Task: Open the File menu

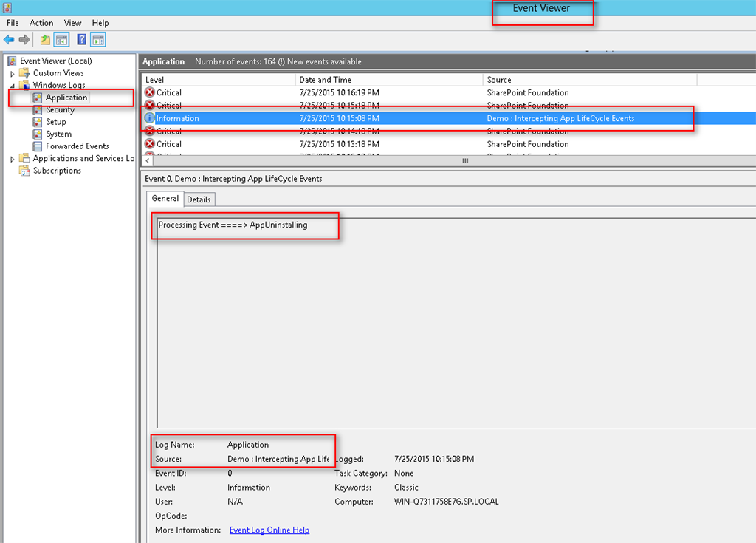Action: coord(13,23)
